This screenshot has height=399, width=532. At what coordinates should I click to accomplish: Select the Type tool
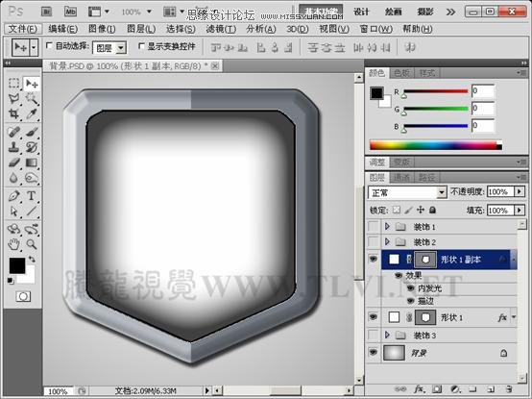pyautogui.click(x=32, y=196)
